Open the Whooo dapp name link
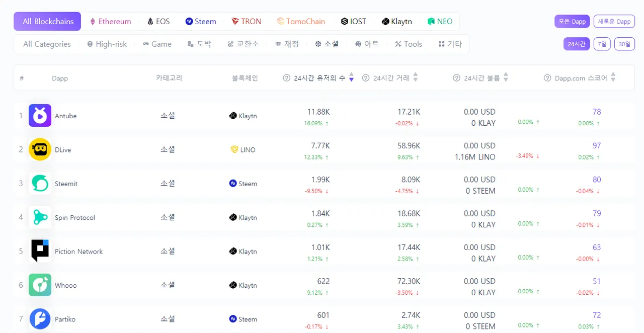This screenshot has width=644, height=333. click(66, 285)
